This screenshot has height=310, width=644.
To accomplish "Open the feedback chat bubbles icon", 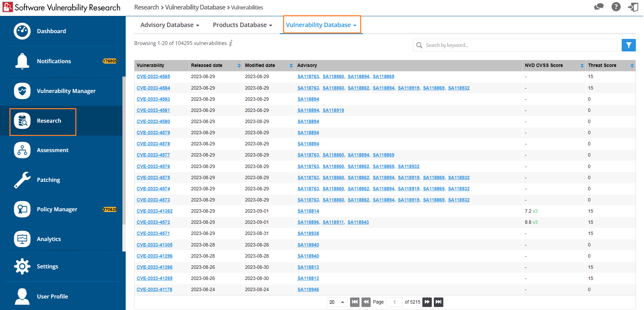I will (x=599, y=7).
